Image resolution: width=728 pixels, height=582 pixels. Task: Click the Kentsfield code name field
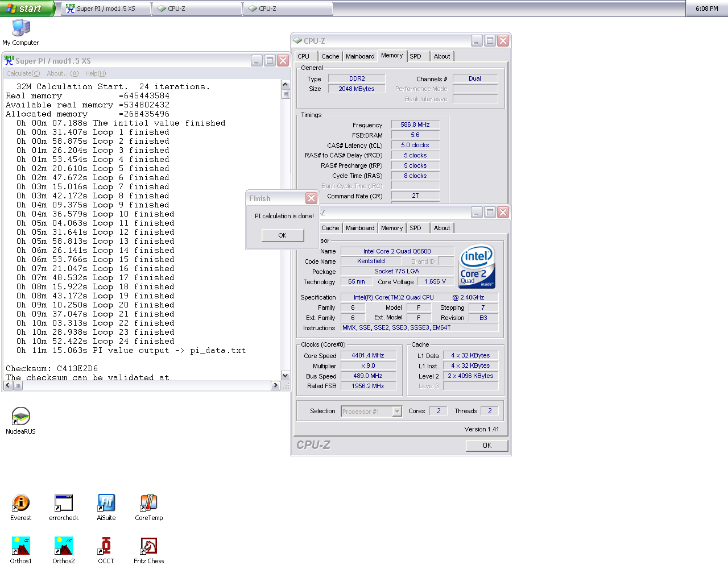pyautogui.click(x=371, y=261)
